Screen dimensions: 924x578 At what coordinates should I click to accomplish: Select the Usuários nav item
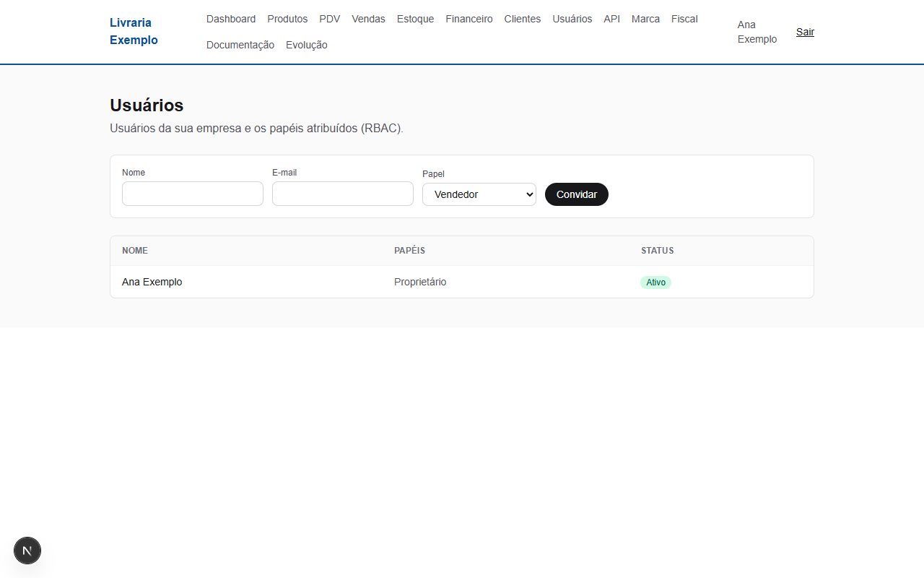pyautogui.click(x=572, y=19)
